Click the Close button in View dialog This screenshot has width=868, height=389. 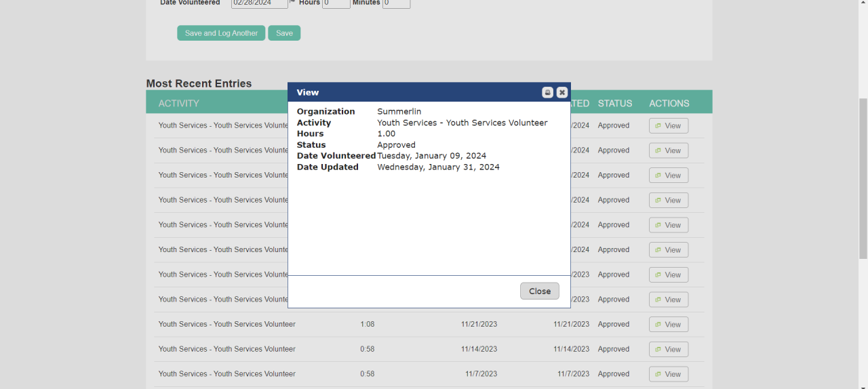click(x=540, y=291)
